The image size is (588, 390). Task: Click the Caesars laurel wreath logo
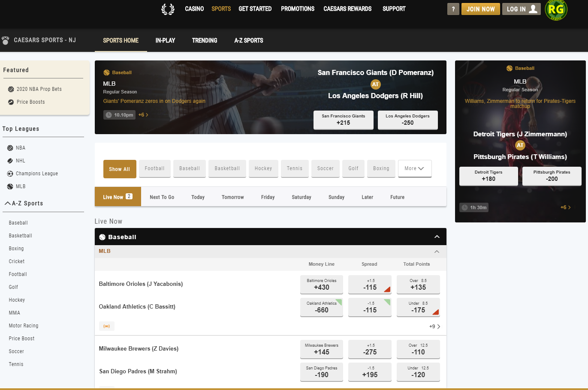(x=168, y=9)
